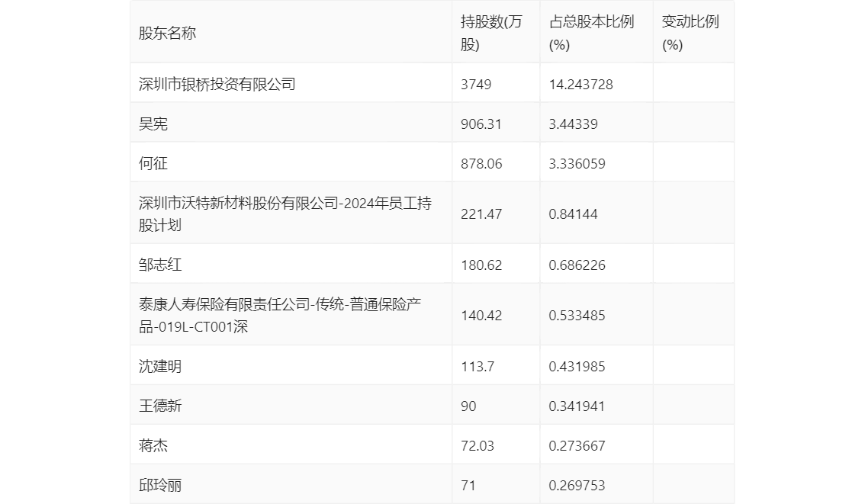This screenshot has height=504, width=865.
Task: Click the value 180.62
Action: (481, 265)
